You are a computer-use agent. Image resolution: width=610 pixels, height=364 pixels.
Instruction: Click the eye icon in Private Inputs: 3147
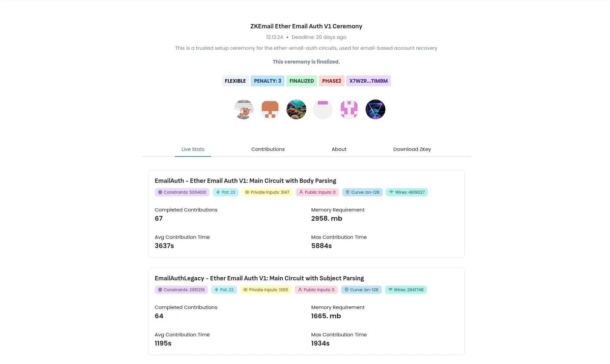point(247,192)
